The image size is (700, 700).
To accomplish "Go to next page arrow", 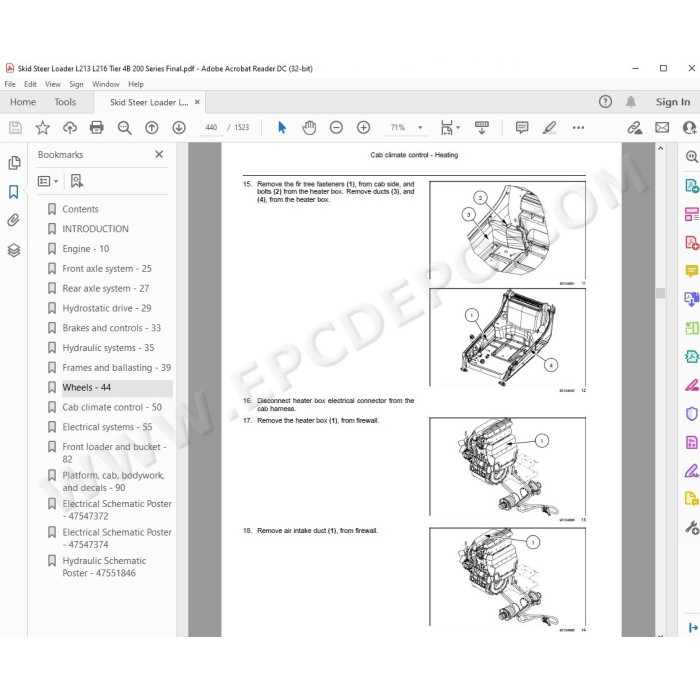I will pos(179,128).
